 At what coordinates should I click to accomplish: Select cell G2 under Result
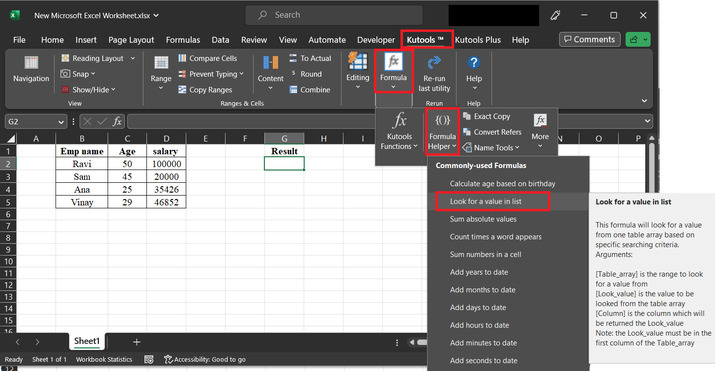coord(284,164)
